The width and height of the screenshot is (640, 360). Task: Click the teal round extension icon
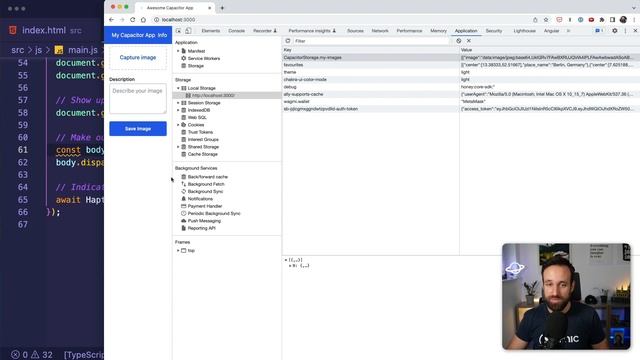[x=580, y=20]
